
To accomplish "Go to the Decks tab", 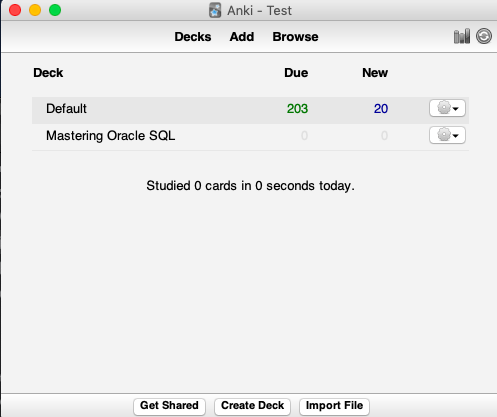I will (x=193, y=37).
